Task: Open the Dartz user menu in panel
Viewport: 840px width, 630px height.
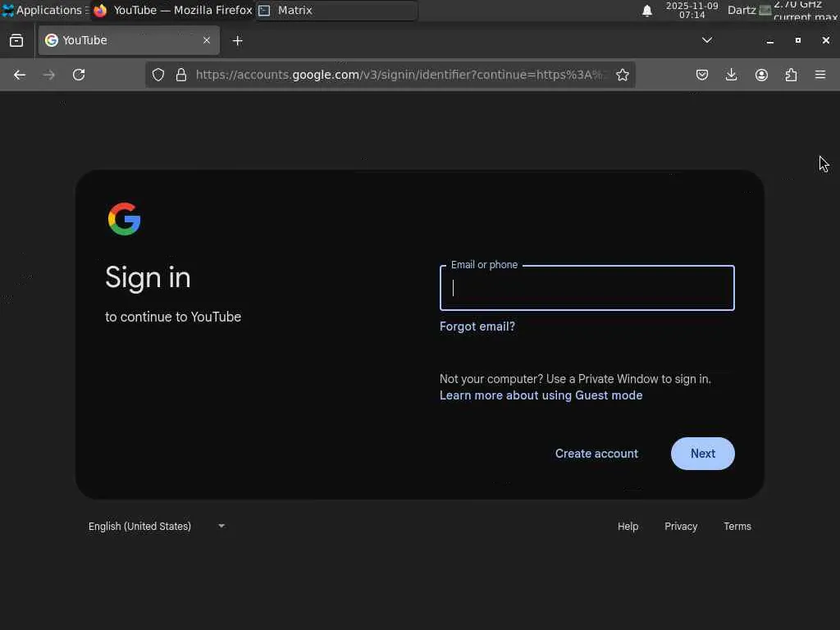Action: pyautogui.click(x=742, y=10)
